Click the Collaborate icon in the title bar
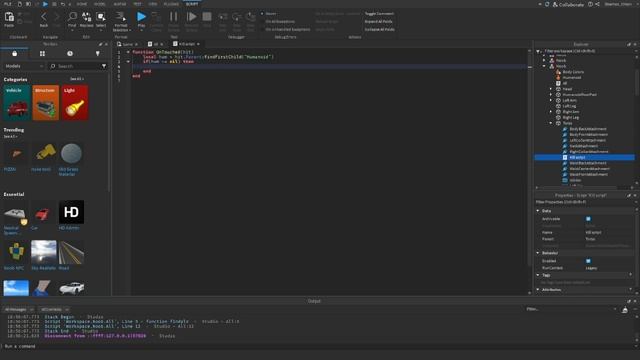This screenshot has height=360, width=640. (x=555, y=4)
